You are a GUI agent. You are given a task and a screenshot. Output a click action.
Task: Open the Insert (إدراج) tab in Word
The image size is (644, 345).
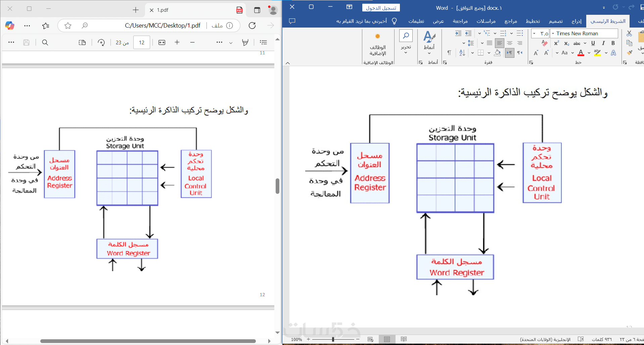[577, 21]
